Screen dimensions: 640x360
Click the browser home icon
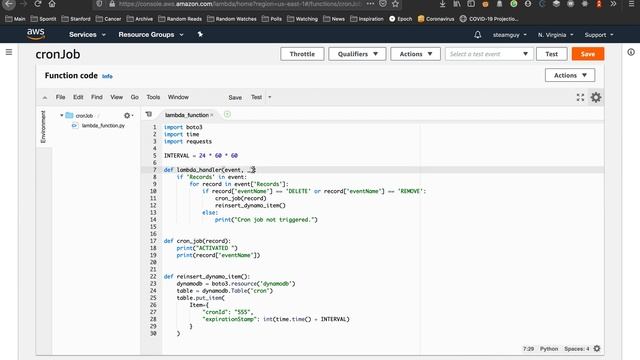pos(52,4)
